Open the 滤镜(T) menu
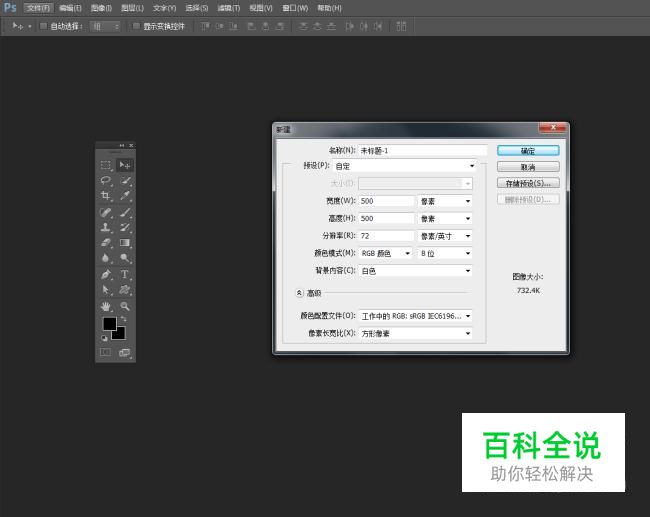 [x=228, y=8]
